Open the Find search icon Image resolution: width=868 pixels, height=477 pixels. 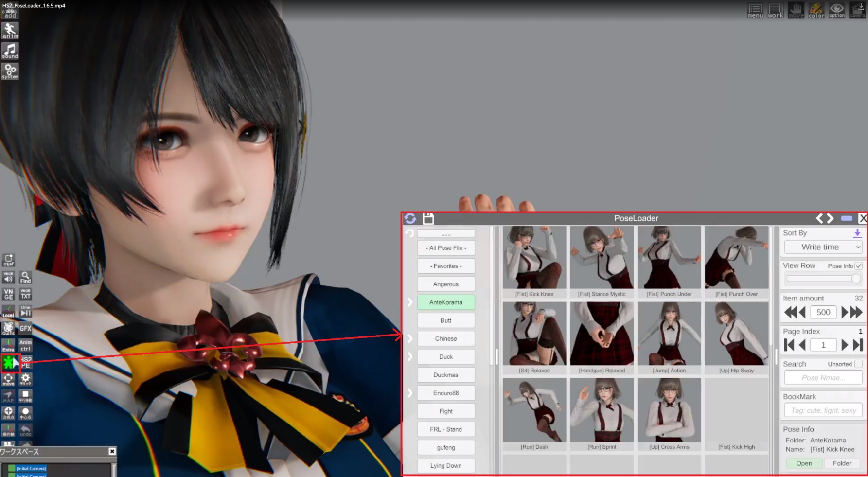tap(25, 277)
